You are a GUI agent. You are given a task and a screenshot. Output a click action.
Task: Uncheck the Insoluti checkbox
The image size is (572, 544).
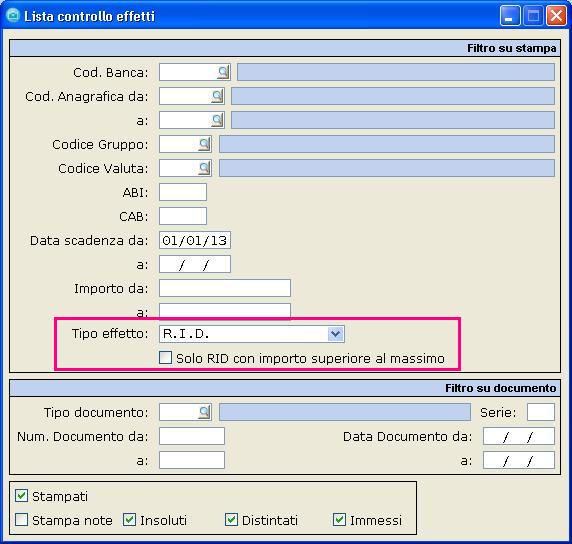pos(130,520)
